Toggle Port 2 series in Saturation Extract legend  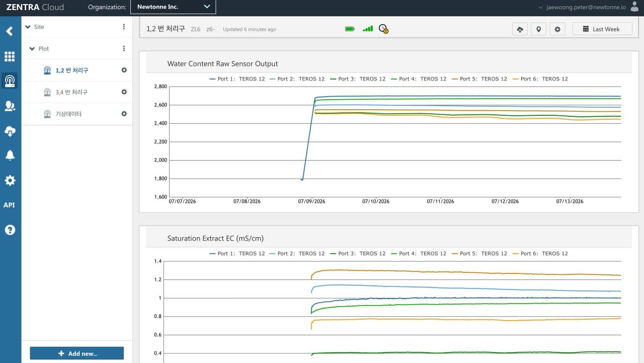coord(297,254)
